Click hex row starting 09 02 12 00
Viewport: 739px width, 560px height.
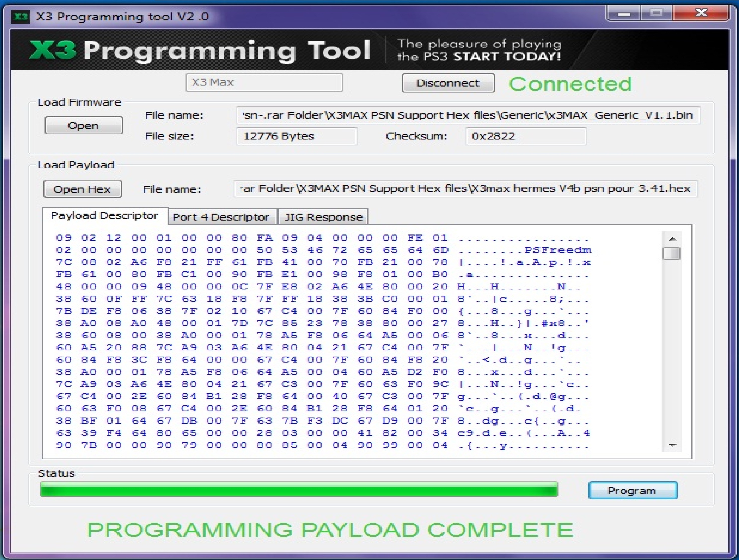point(323,237)
